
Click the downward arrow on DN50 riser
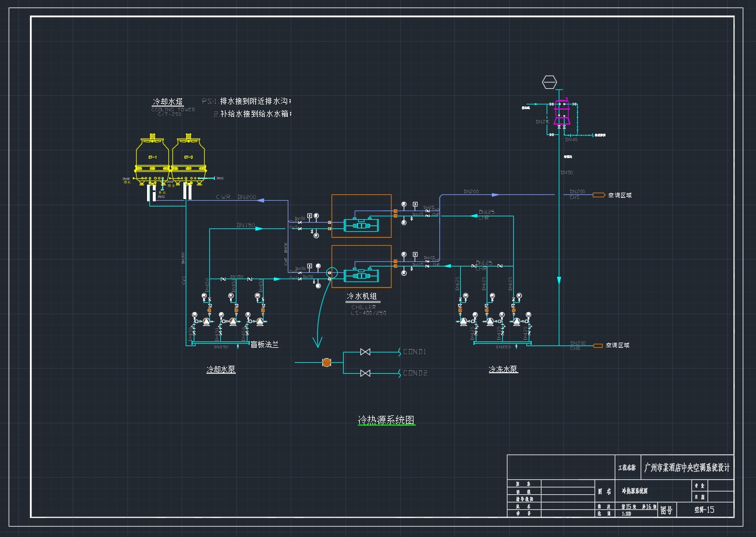pyautogui.click(x=558, y=280)
